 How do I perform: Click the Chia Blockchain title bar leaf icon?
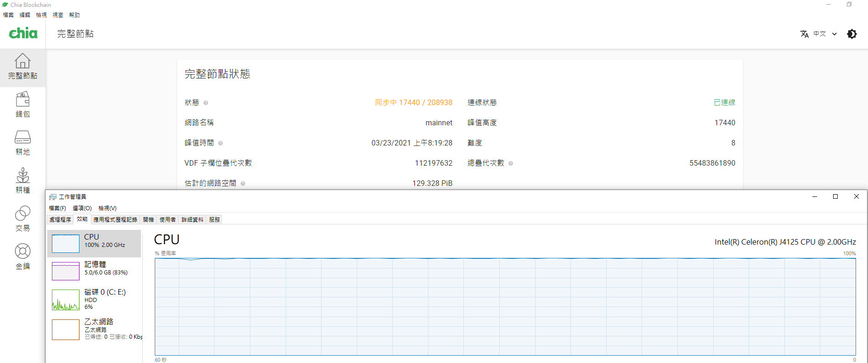5,5
